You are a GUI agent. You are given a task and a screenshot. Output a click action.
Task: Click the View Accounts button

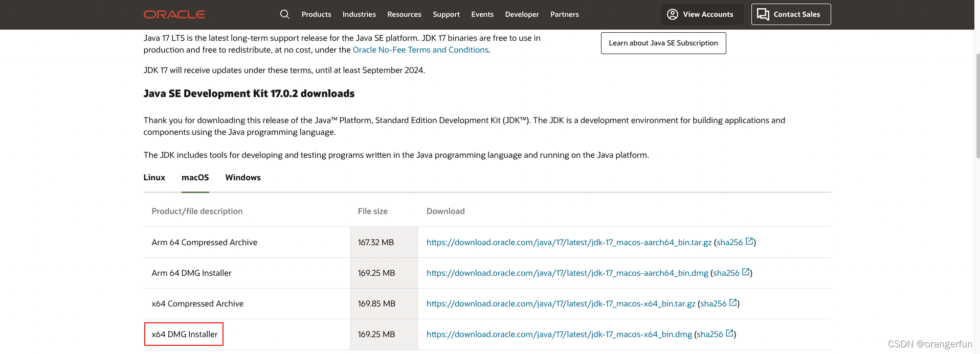pos(702,14)
